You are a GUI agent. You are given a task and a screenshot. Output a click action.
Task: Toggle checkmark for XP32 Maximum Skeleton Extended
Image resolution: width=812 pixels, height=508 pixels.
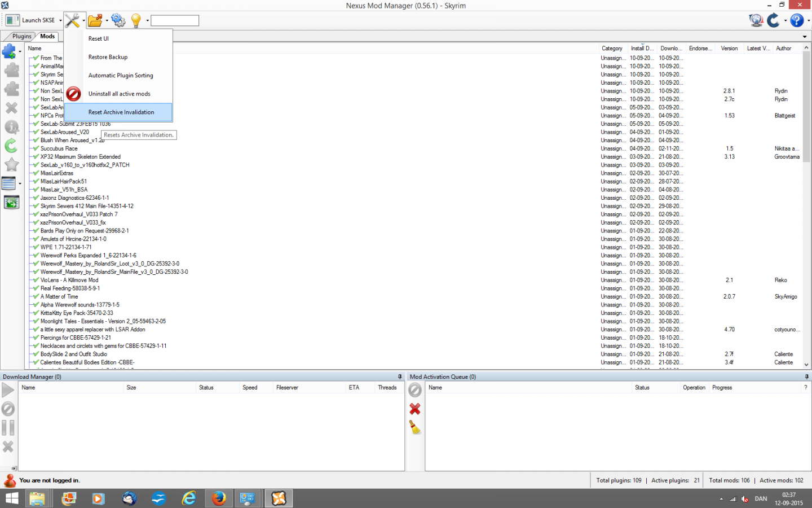[x=36, y=157]
